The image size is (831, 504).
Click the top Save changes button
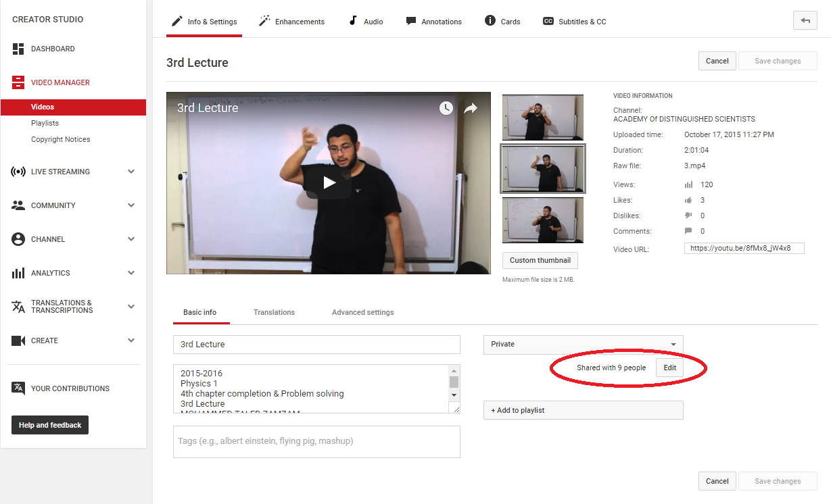(778, 61)
